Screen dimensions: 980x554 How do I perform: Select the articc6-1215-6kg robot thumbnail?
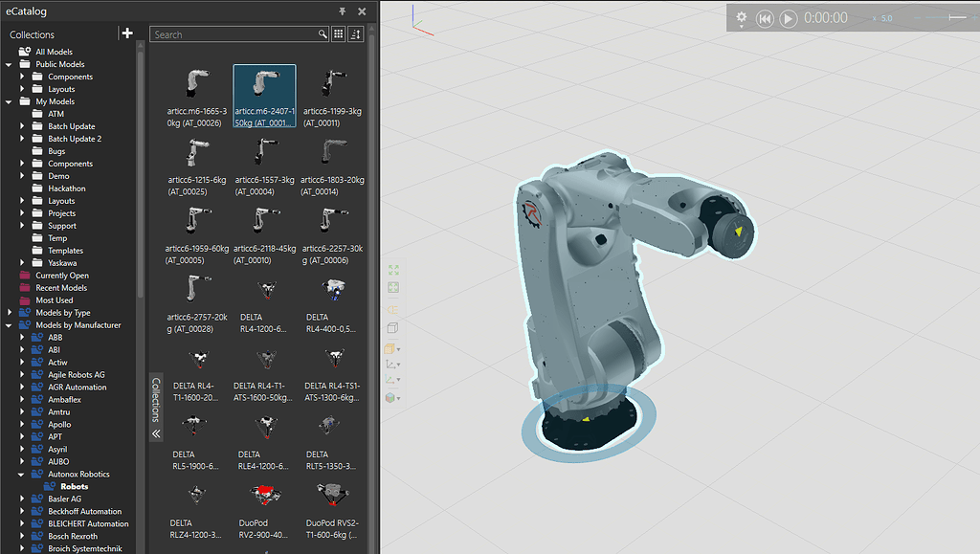(196, 153)
